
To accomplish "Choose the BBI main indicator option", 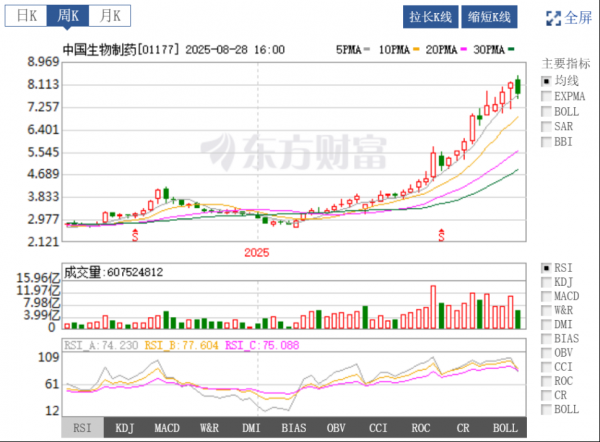I will (x=546, y=142).
